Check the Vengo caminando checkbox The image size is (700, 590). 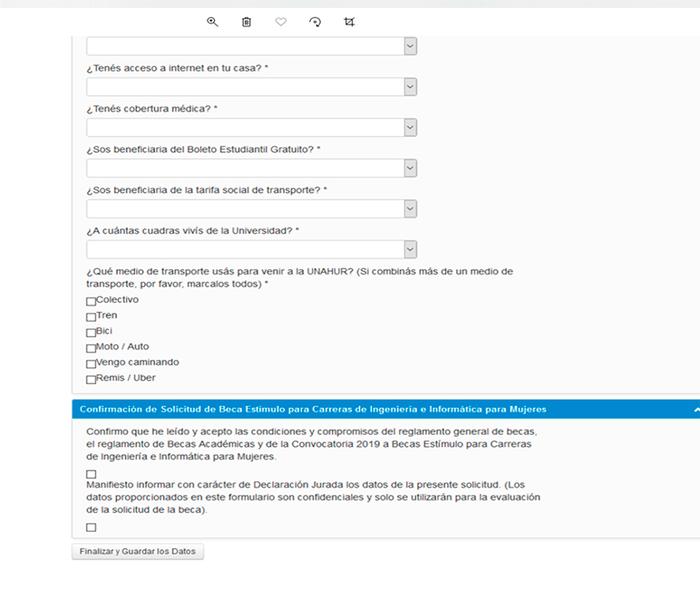click(91, 363)
